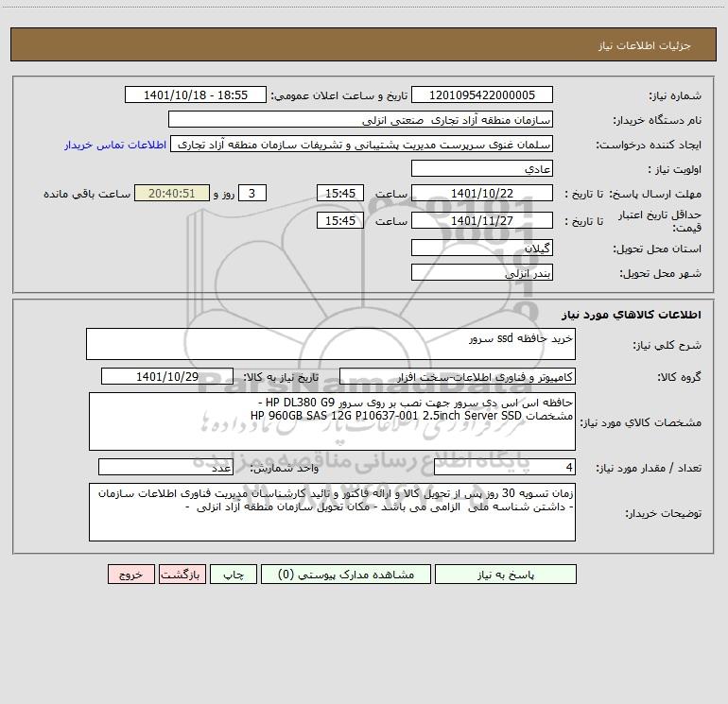Click the goods group field 'کامپیوتر و فناوری اطلاعات'
Viewport: 728px width, 704px height.
click(458, 376)
